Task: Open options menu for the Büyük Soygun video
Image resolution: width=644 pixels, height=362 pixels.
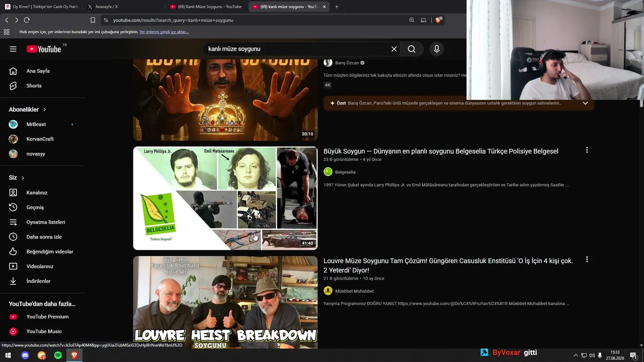Action: 587,150
